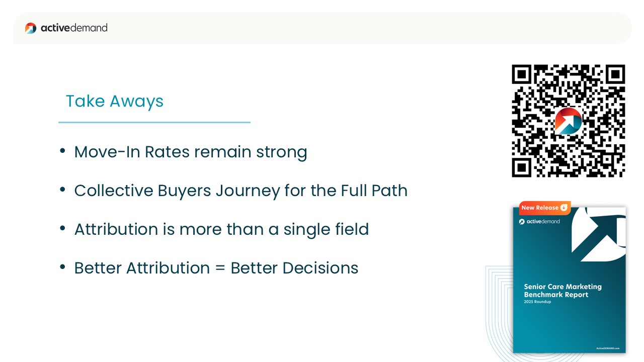Click "Senior Care Marketing Benchmark Report" cover title
Screen dimensions: 644x362
tap(562, 291)
